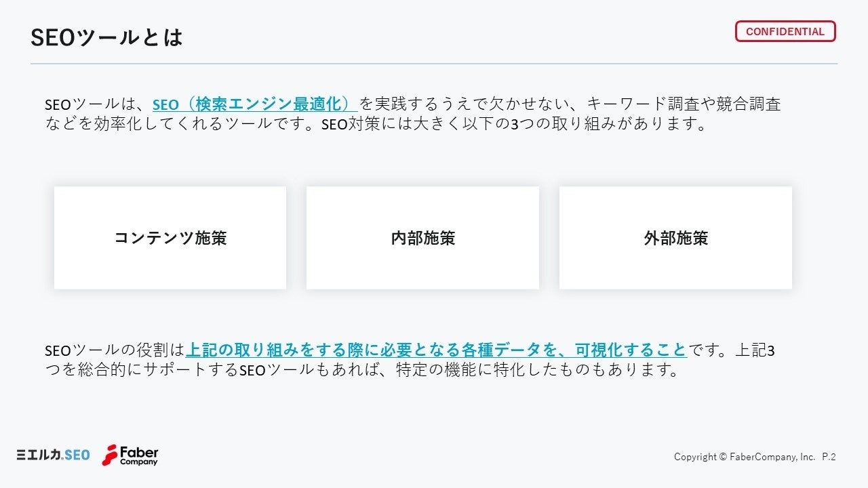Click the phrase キーワード調査や競合調査
868x488 pixels.
point(684,104)
